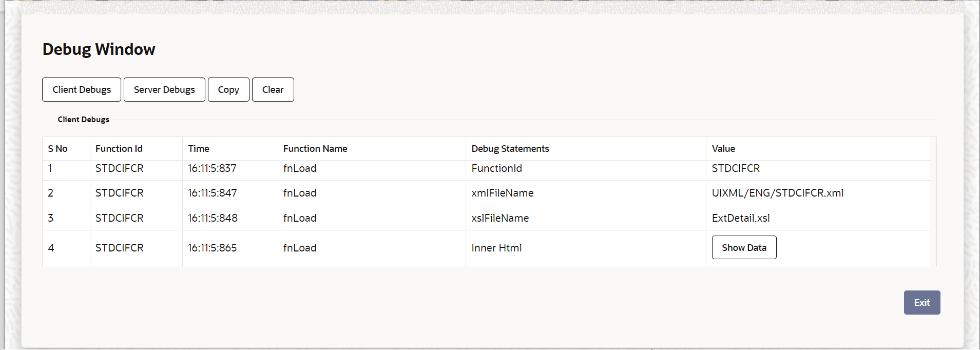Click the FunctionId debug statement cell
This screenshot has width=980, height=350.
496,168
